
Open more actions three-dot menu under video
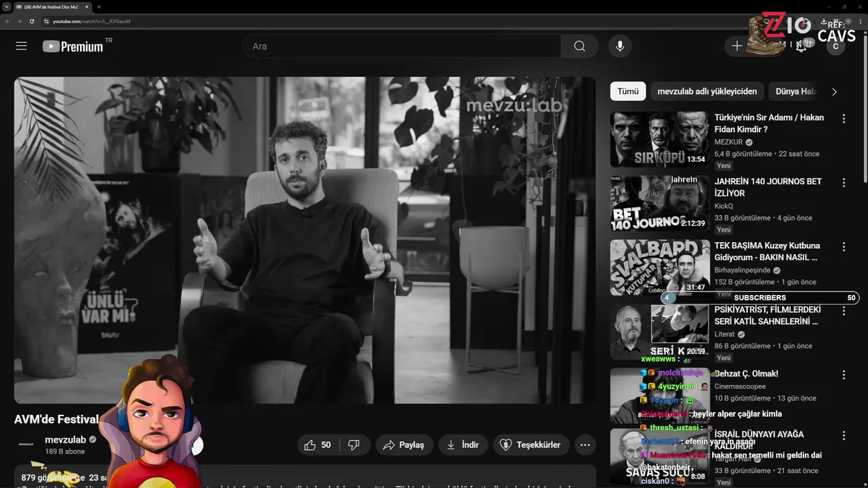point(585,445)
